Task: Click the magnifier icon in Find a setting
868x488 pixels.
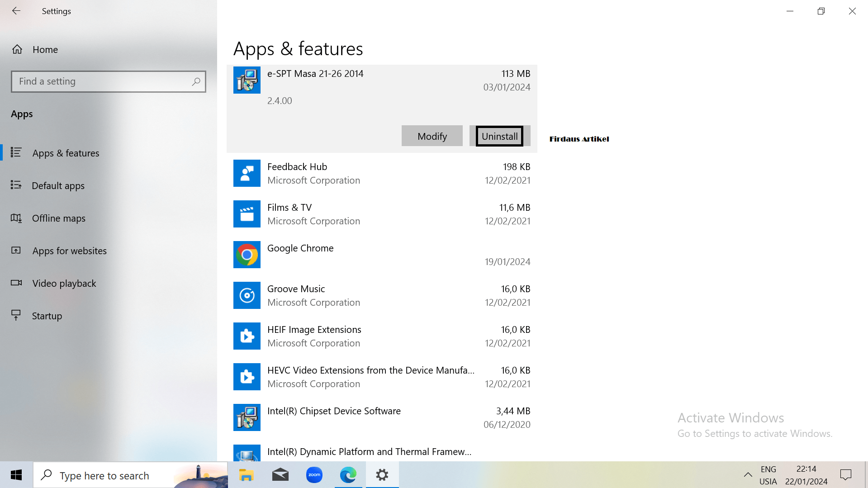Action: click(x=196, y=81)
